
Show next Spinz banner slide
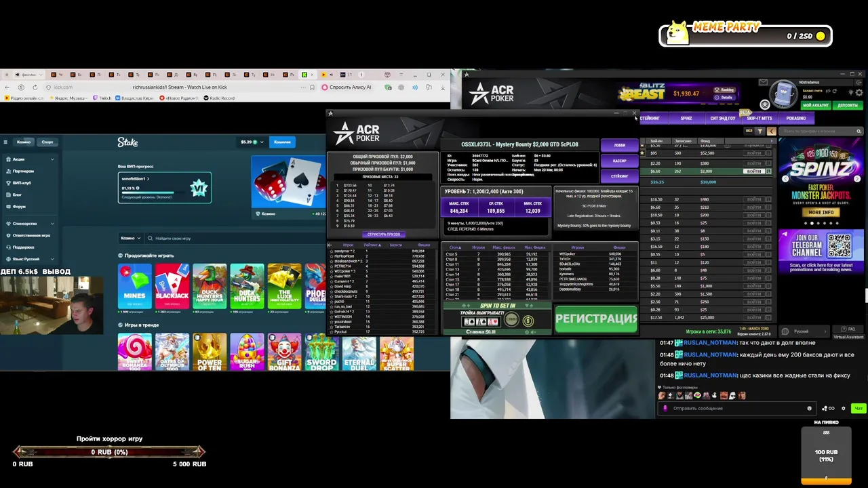[857, 179]
